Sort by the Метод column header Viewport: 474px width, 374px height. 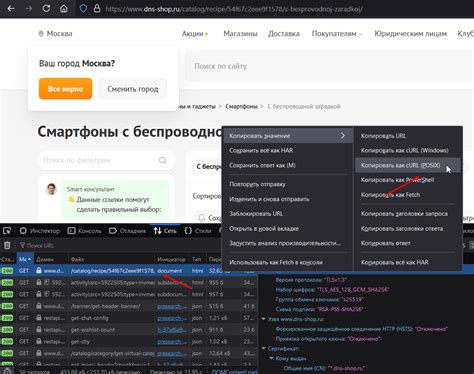tap(25, 259)
